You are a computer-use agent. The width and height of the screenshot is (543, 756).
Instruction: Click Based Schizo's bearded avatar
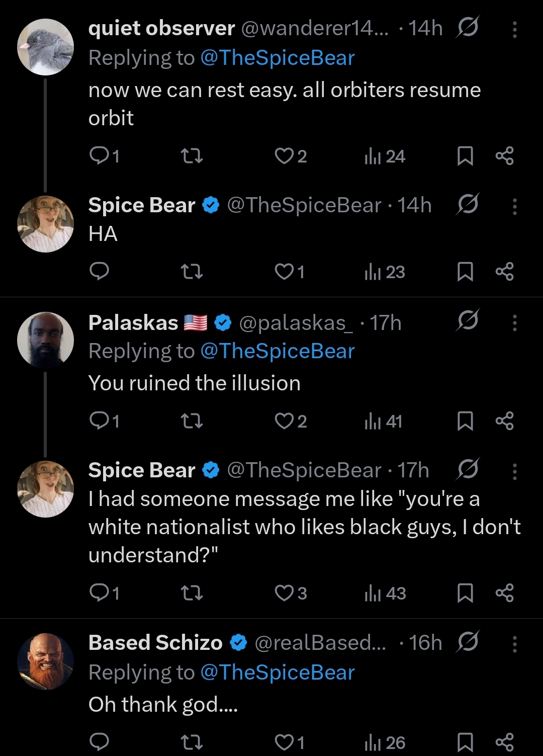click(45, 661)
